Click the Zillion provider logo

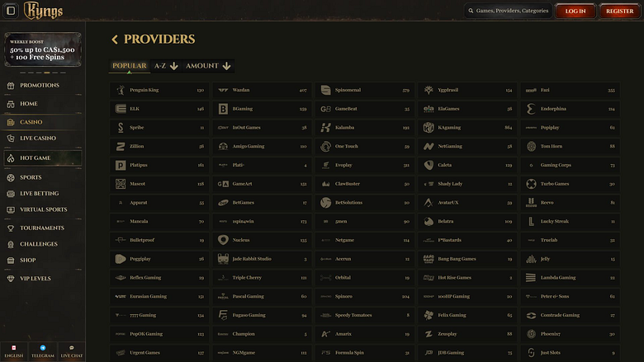[x=121, y=146]
